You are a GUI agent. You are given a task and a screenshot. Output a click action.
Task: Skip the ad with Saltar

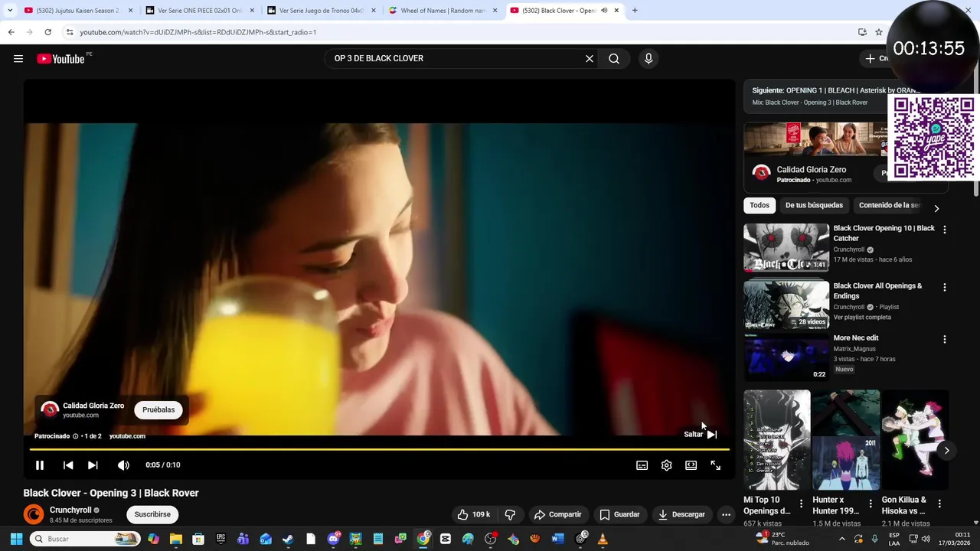pos(701,434)
